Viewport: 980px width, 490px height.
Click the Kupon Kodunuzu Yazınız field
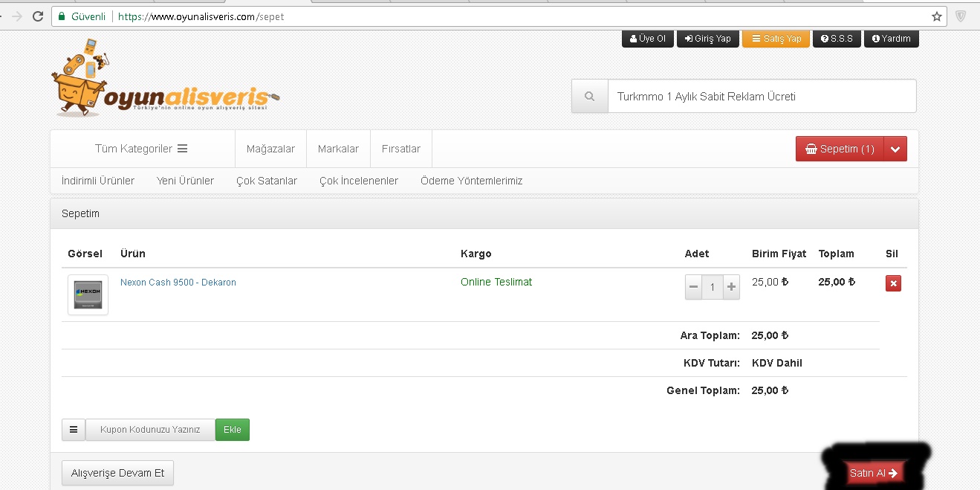(150, 430)
